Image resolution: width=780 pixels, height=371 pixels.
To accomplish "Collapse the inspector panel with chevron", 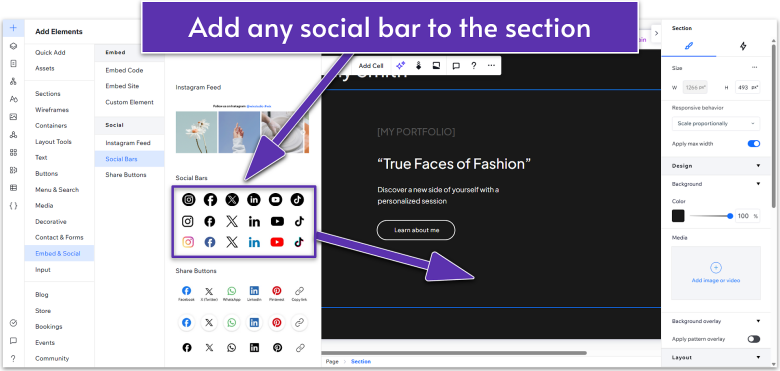I will [x=656, y=33].
